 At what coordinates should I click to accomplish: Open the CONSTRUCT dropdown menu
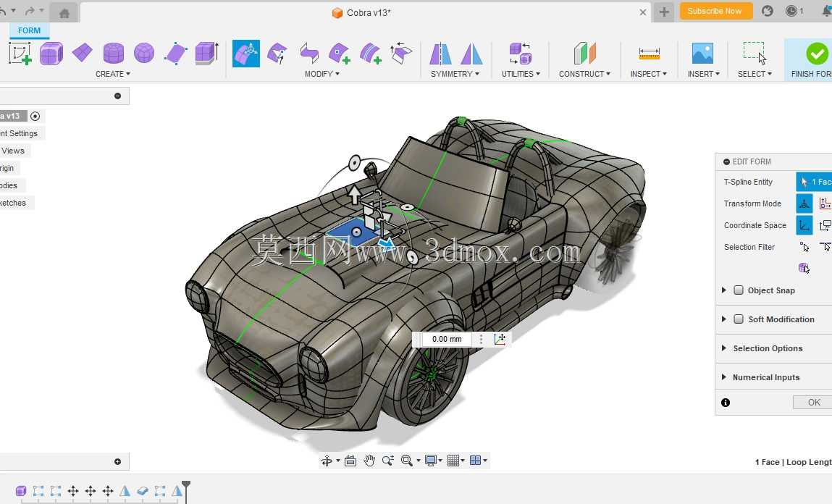tap(584, 74)
